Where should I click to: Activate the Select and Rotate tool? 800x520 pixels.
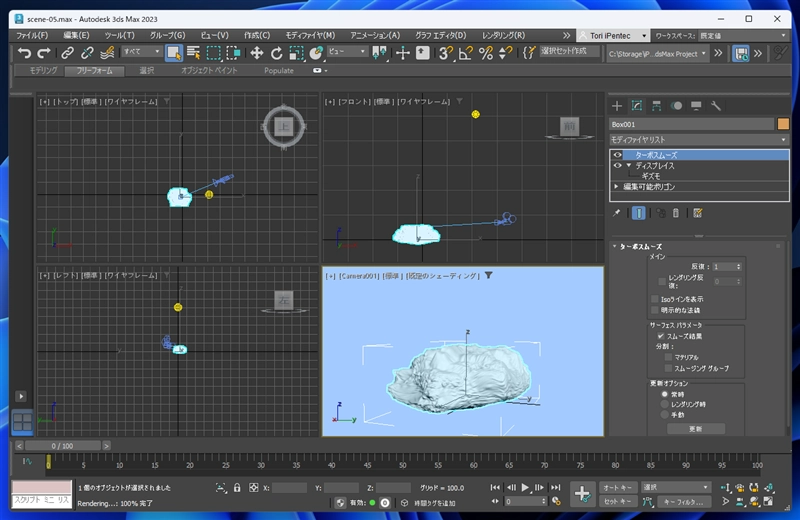tap(277, 53)
